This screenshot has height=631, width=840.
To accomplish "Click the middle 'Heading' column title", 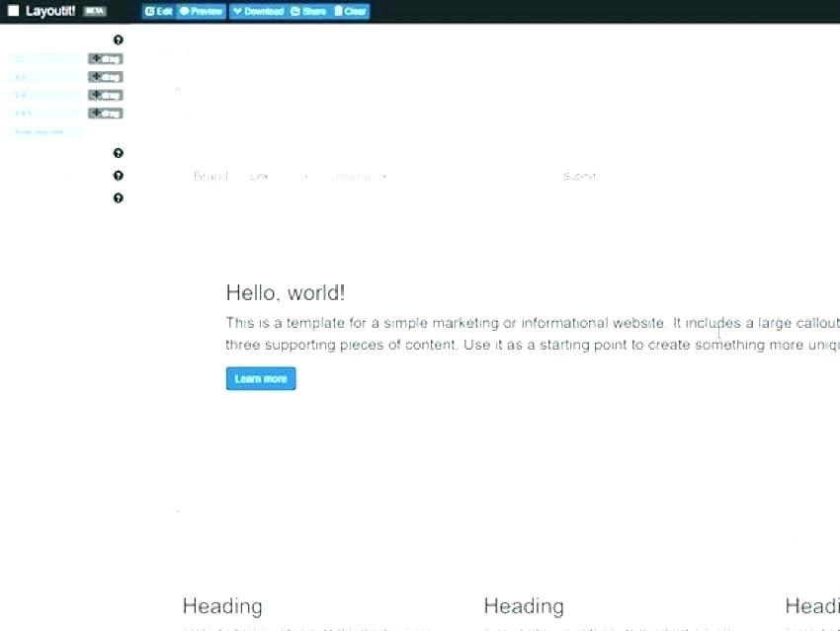I will point(524,606).
